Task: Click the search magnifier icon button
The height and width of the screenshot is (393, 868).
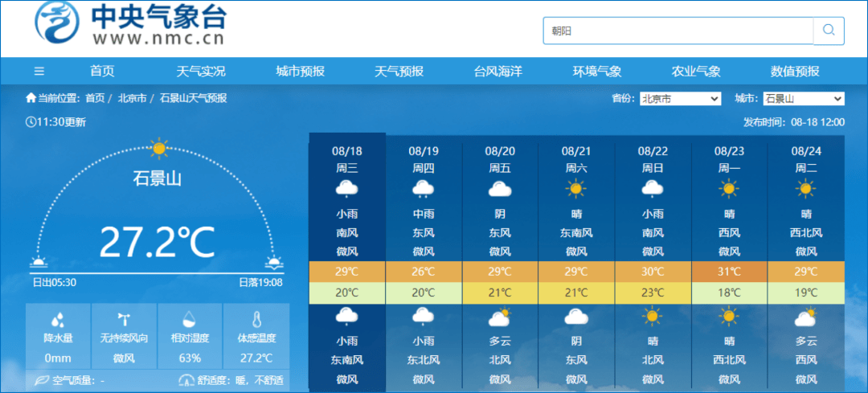Action: pyautogui.click(x=829, y=31)
